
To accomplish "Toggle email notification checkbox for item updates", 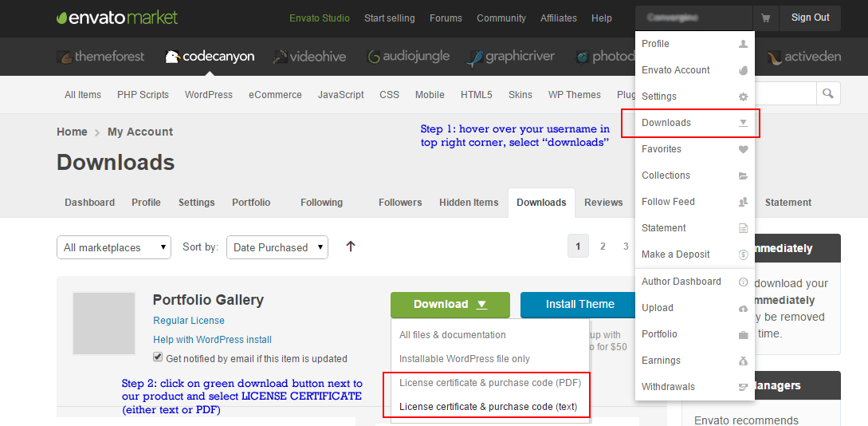I will point(158,357).
